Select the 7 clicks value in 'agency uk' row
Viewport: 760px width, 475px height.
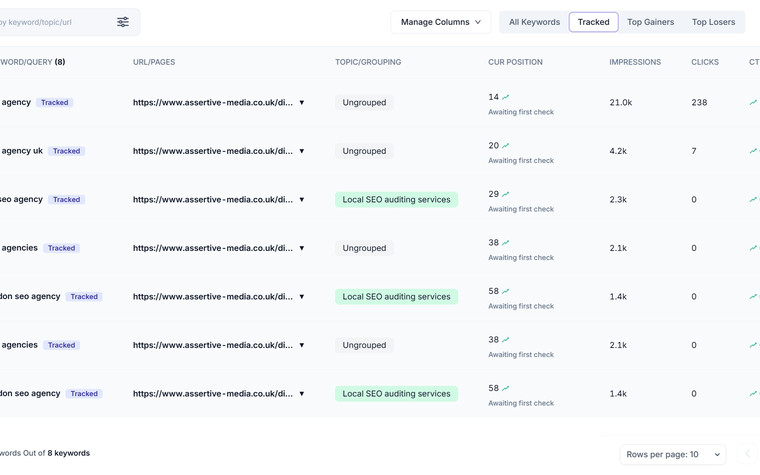point(694,151)
